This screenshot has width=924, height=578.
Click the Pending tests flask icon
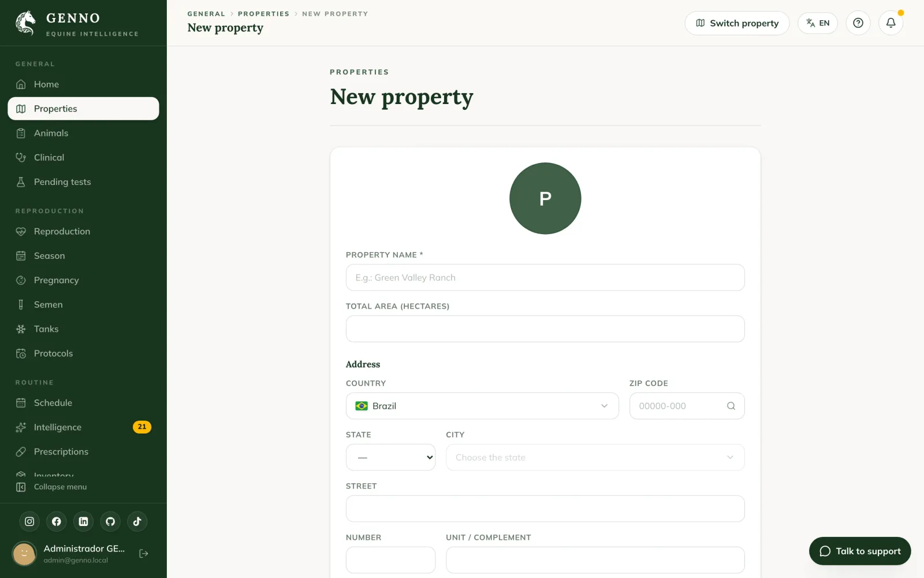21,182
